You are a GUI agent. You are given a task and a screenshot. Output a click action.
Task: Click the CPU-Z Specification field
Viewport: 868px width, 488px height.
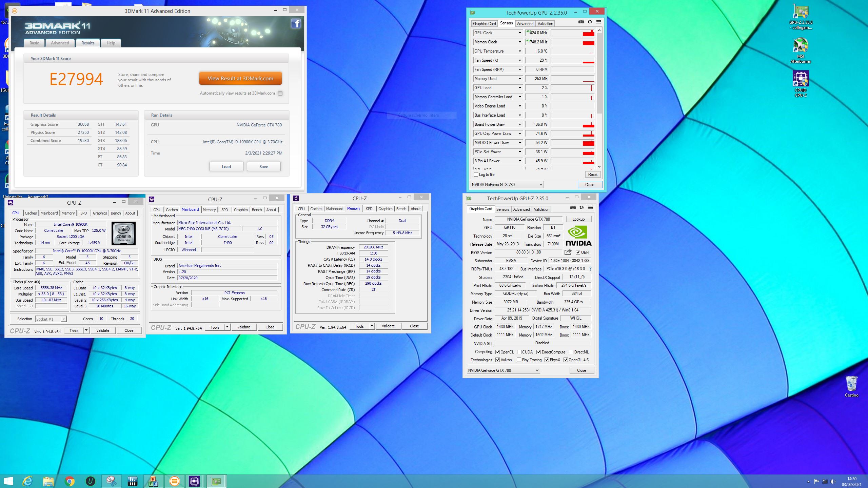[x=86, y=251]
